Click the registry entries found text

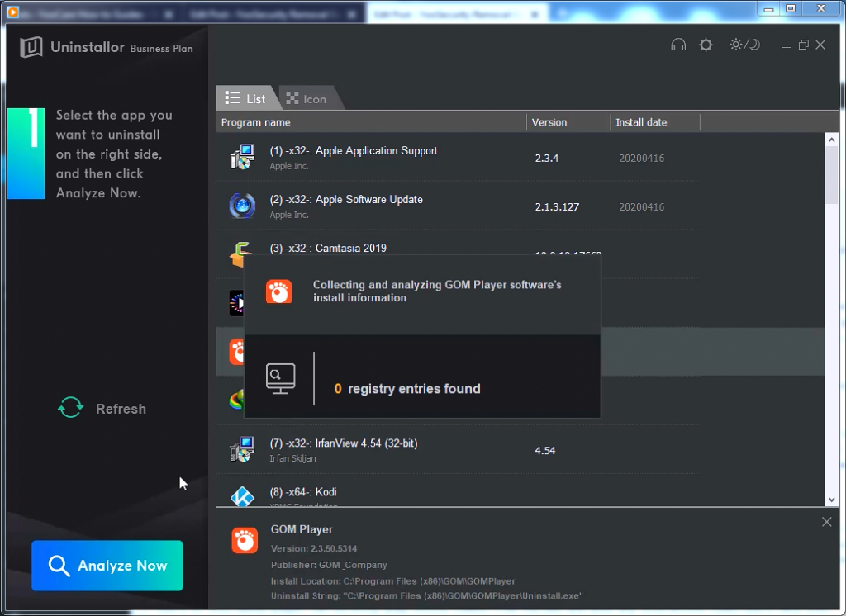pos(406,389)
